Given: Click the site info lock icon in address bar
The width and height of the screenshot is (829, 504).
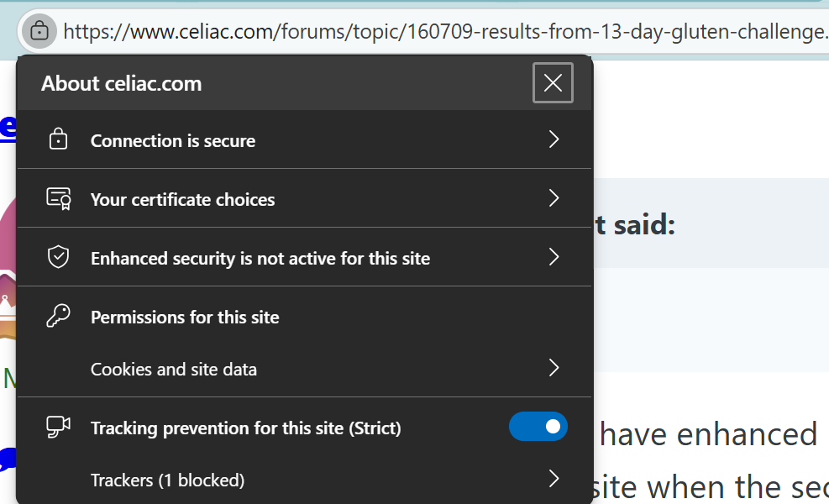Looking at the screenshot, I should [x=39, y=32].
